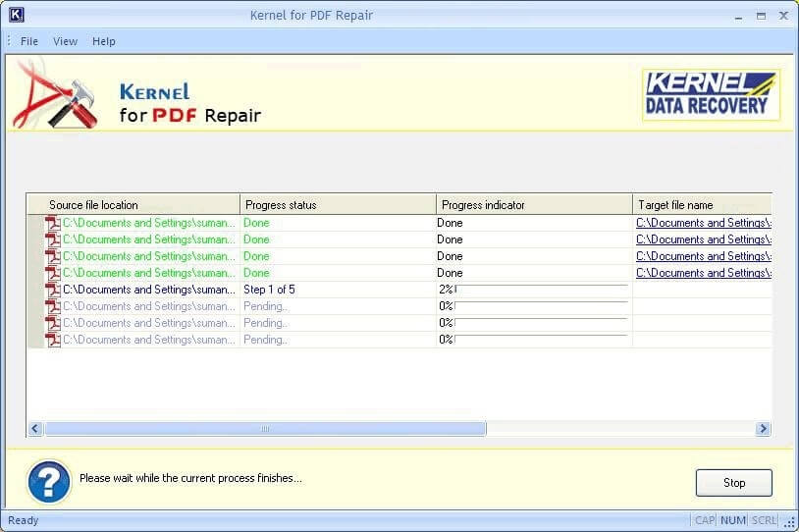Viewport: 799px width, 532px height.
Task: Click the green 'Done' status in the first row
Action: tap(256, 223)
